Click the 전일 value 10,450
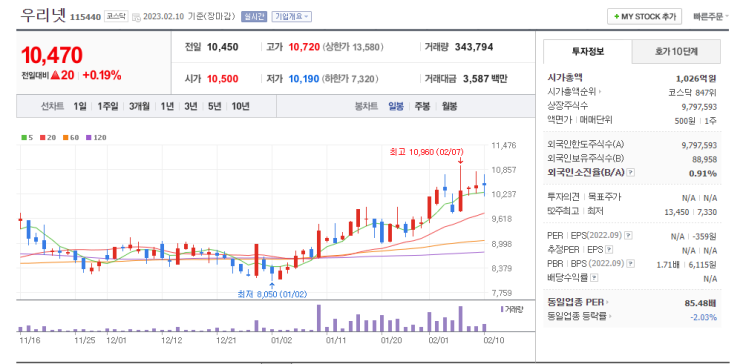This screenshot has width=743, height=364. coord(223,47)
